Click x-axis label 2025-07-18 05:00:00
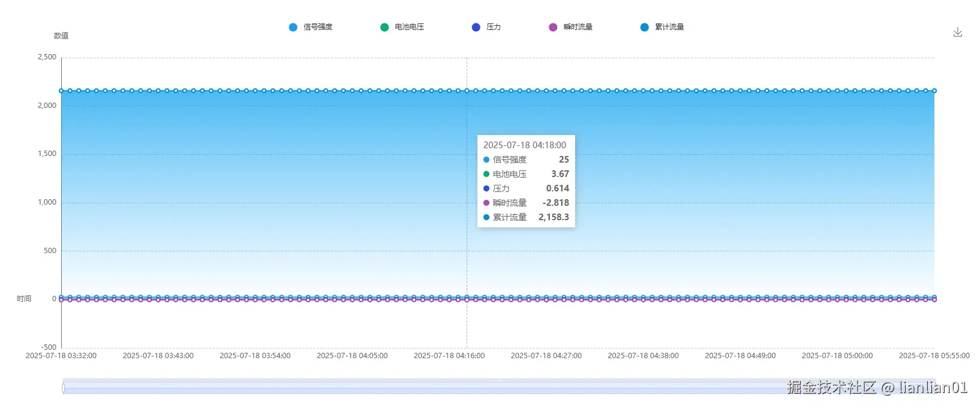Viewport: 980px width, 408px height. 837,356
